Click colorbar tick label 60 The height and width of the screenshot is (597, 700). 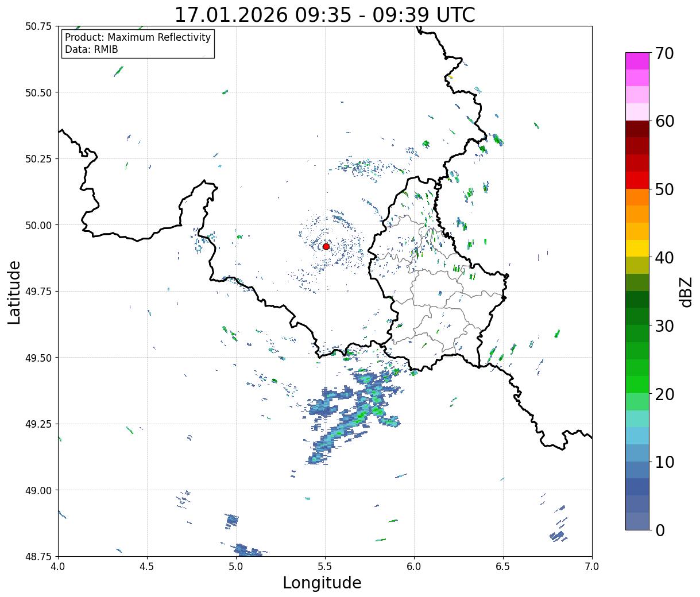[x=664, y=121]
